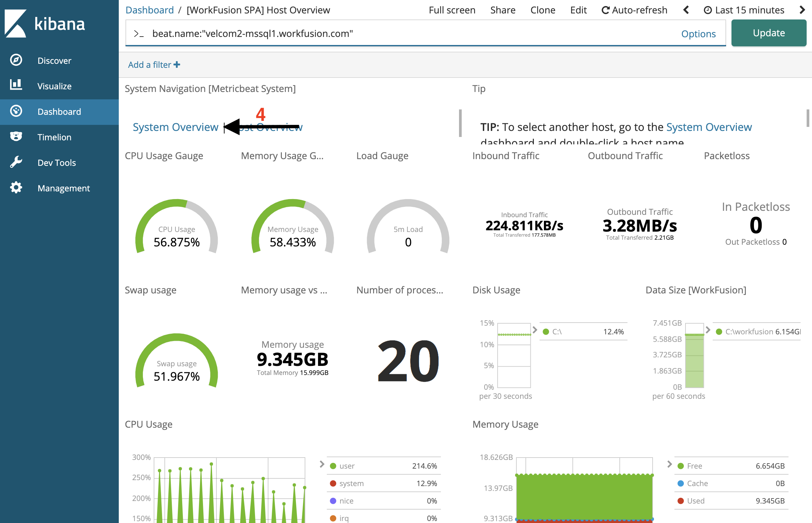Click the Dashboard gauge icon

[x=16, y=111]
